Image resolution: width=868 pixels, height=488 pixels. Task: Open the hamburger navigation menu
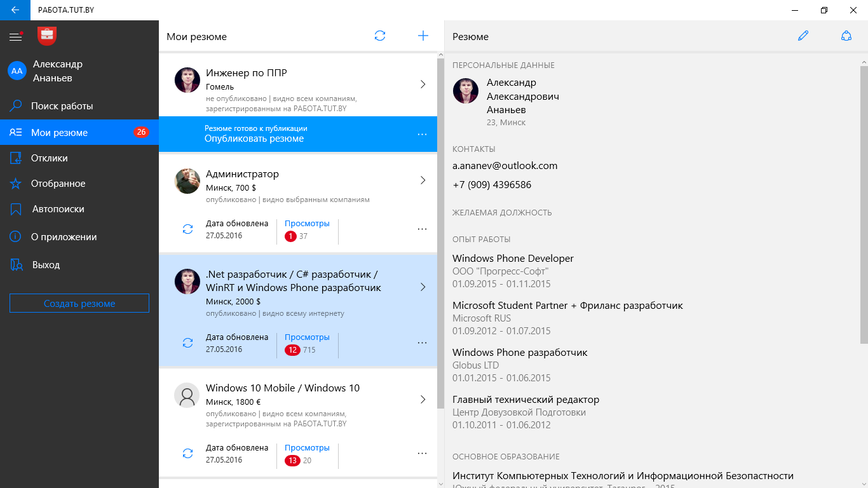[x=15, y=37]
